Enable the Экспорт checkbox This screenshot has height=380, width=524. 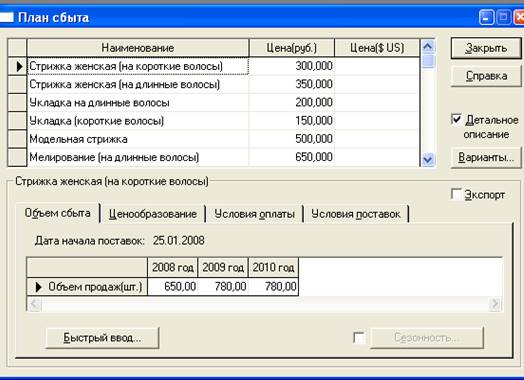coord(456,194)
